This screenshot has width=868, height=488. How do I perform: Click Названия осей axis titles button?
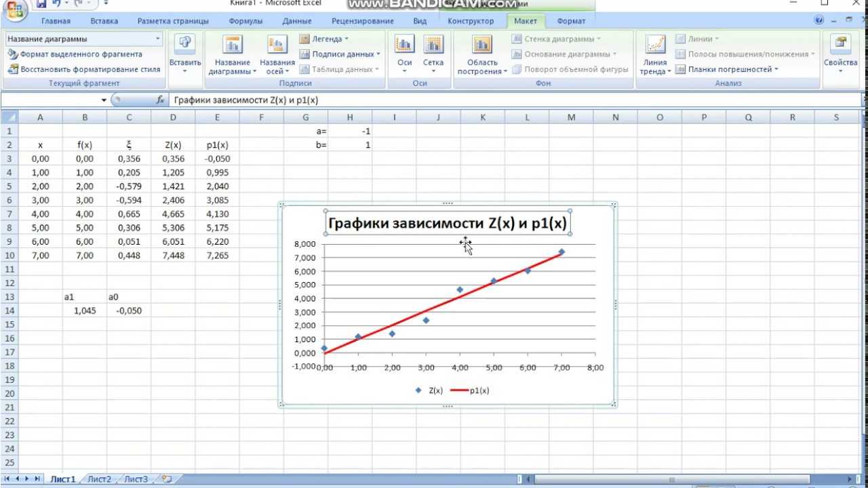(x=277, y=55)
